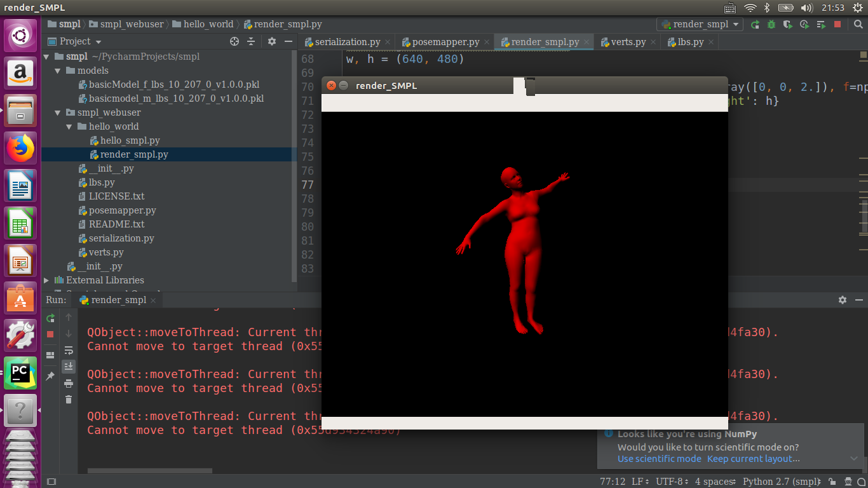
Task: Toggle tool window buttons at bottom-left corner
Action: 51,482
